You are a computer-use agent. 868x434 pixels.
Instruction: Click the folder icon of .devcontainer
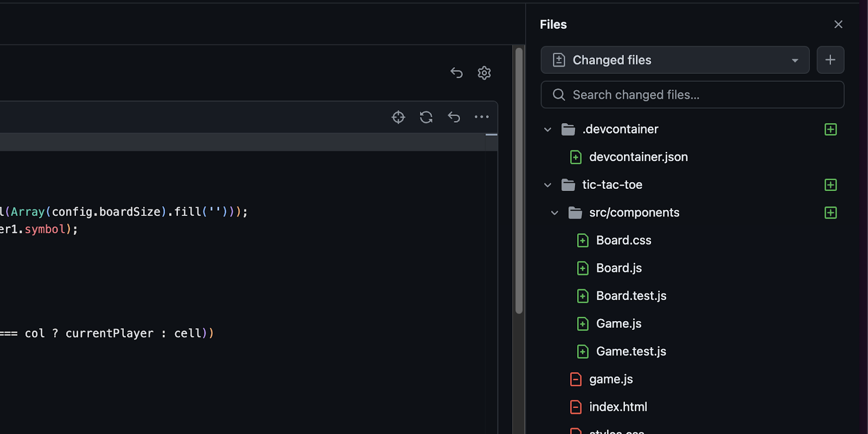[568, 129]
